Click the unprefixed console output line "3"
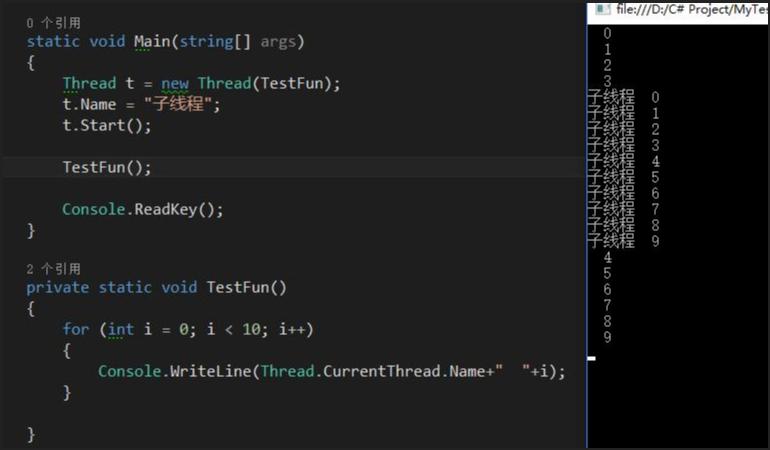The width and height of the screenshot is (770, 450). pyautogui.click(x=607, y=81)
